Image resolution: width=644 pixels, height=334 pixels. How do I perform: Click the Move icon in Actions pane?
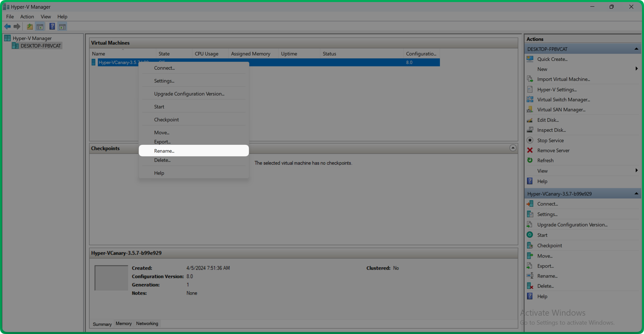(530, 256)
